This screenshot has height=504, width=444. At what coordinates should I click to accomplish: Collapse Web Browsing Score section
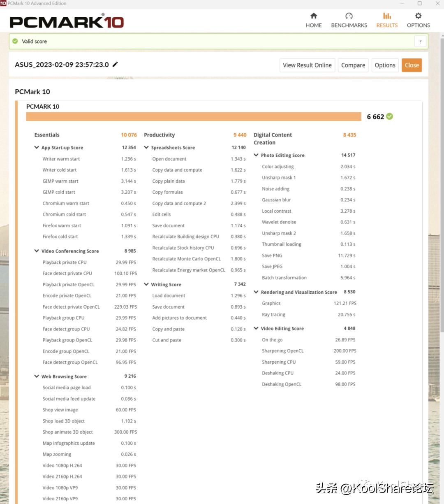click(37, 376)
